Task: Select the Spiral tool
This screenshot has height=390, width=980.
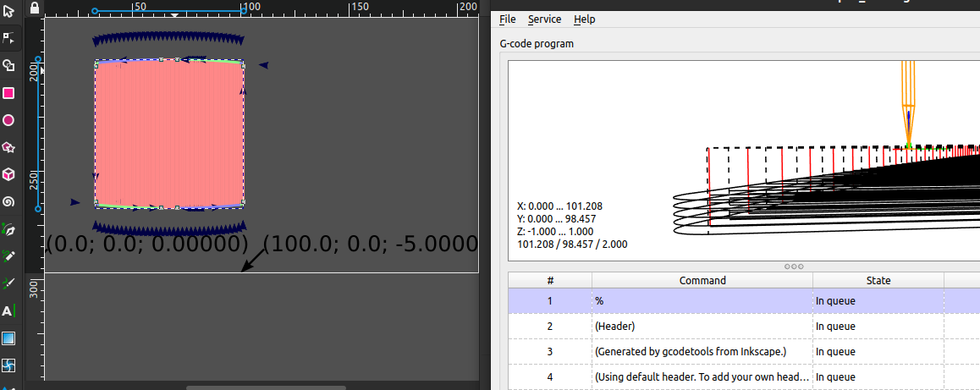Action: click(8, 202)
